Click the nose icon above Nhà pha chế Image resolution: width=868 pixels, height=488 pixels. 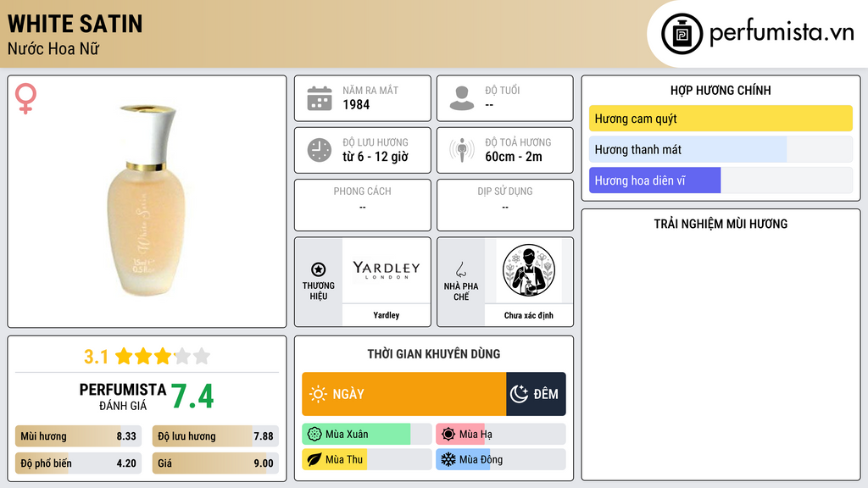click(x=460, y=269)
